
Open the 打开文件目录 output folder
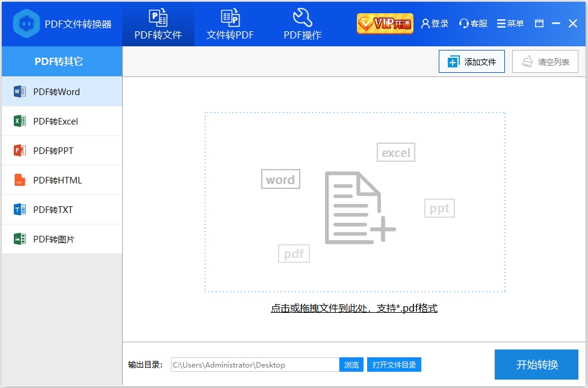[394, 365]
